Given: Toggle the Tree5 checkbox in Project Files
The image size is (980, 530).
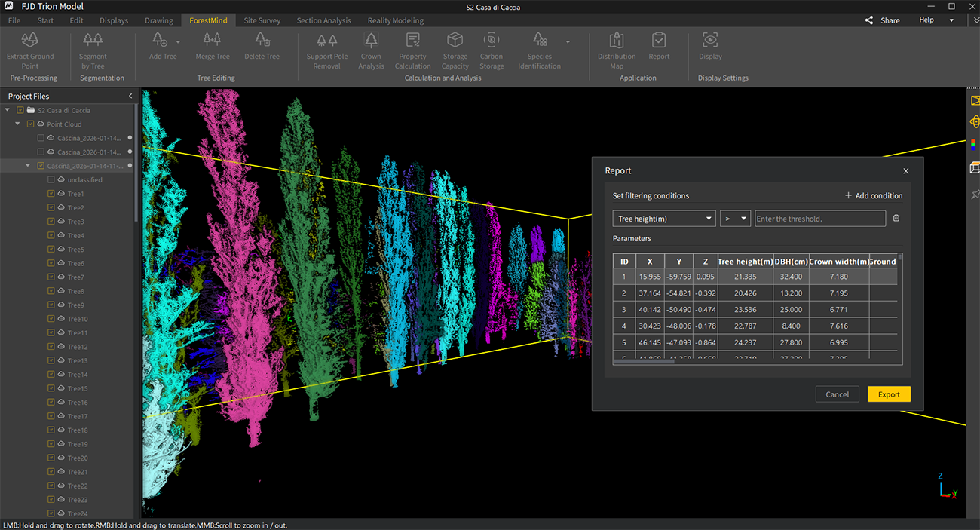Looking at the screenshot, I should point(51,250).
